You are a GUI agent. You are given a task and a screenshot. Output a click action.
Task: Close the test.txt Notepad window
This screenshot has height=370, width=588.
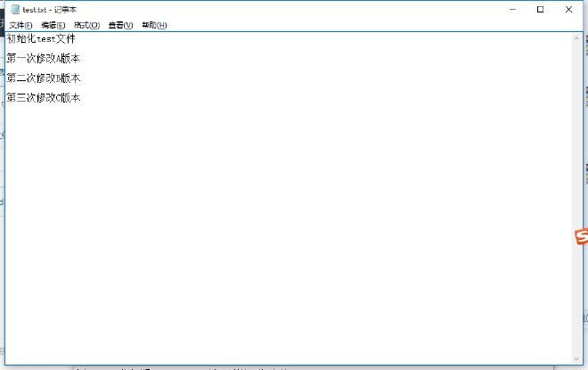(x=568, y=9)
